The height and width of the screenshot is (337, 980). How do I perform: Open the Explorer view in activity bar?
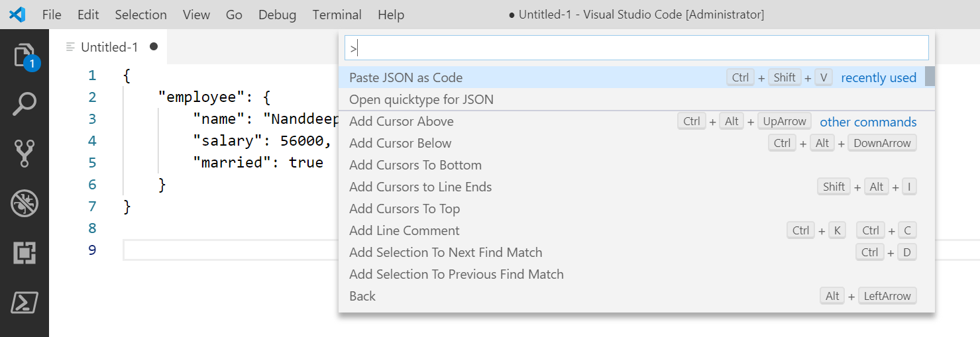25,56
